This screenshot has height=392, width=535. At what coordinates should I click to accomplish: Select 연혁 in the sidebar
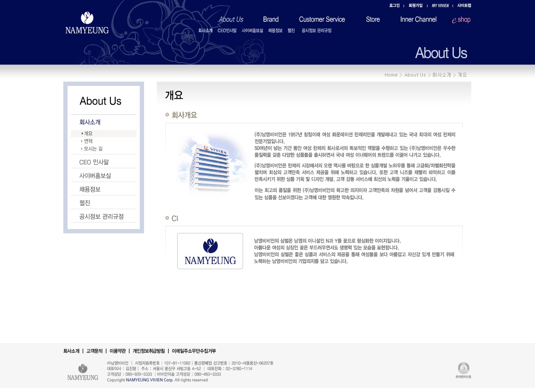click(x=88, y=141)
